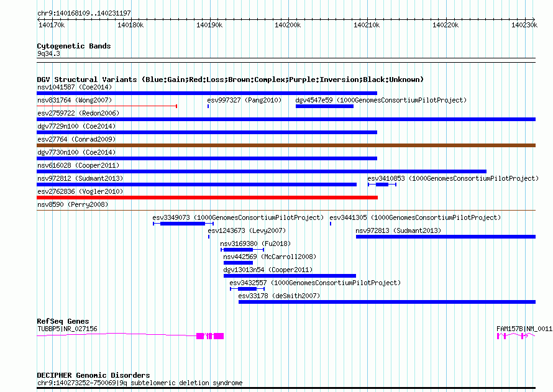The image size is (553, 392).
Task: Click esv3432557 variant label
Action: (315, 283)
